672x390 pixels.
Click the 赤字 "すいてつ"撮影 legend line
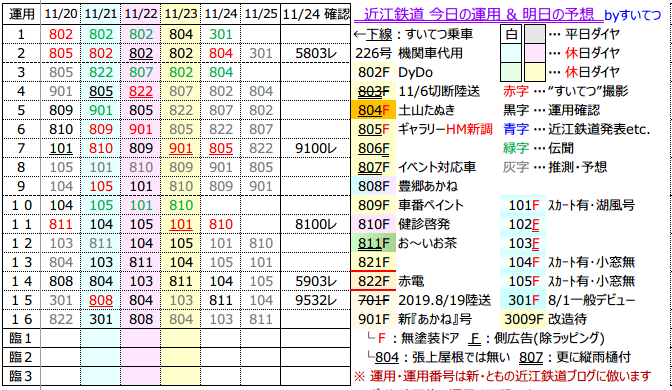tap(565, 91)
